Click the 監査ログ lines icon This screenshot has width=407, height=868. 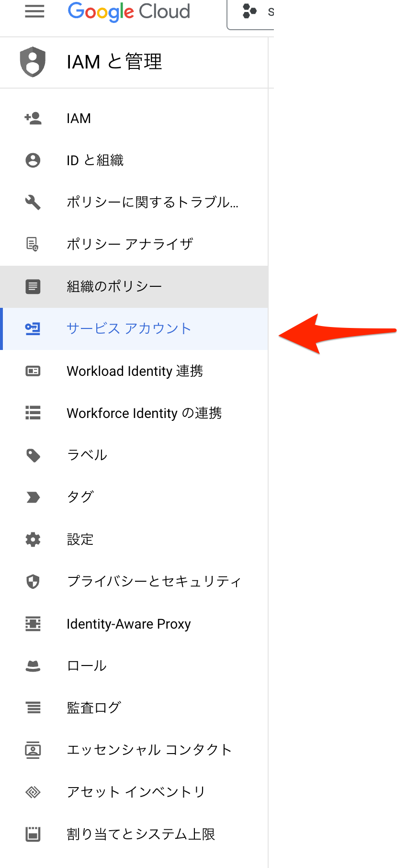coord(33,708)
